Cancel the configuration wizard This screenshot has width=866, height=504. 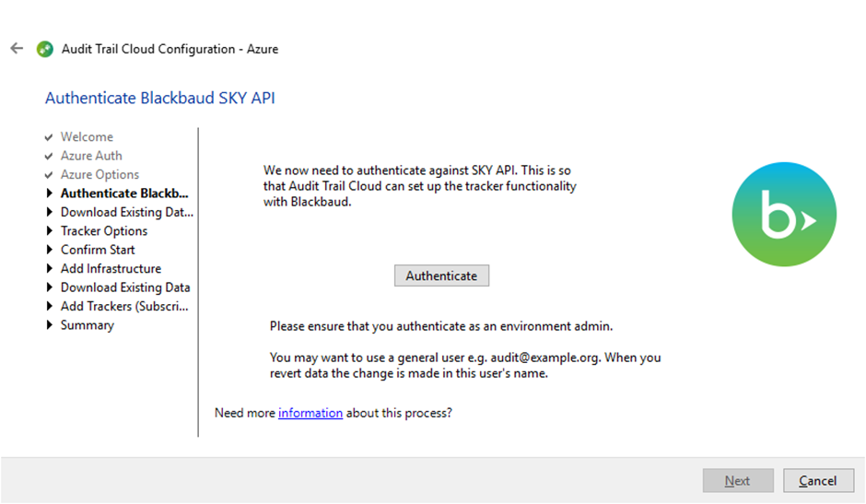818,481
